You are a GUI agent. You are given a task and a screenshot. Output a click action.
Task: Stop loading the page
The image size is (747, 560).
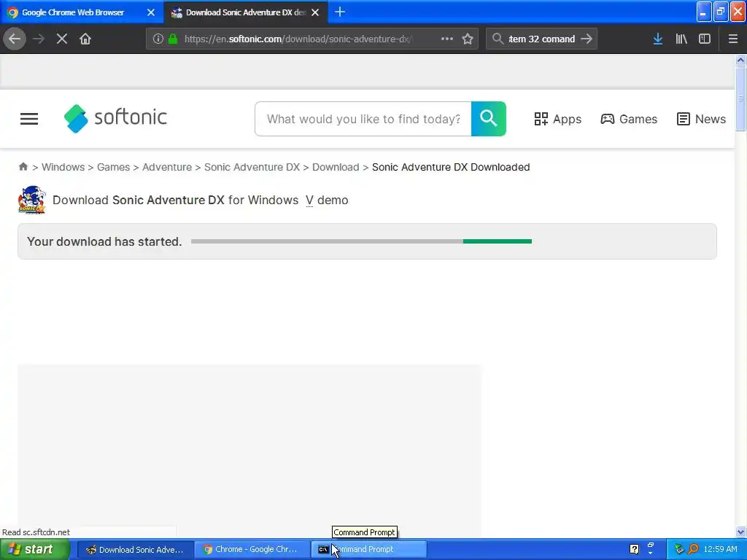[x=61, y=39]
